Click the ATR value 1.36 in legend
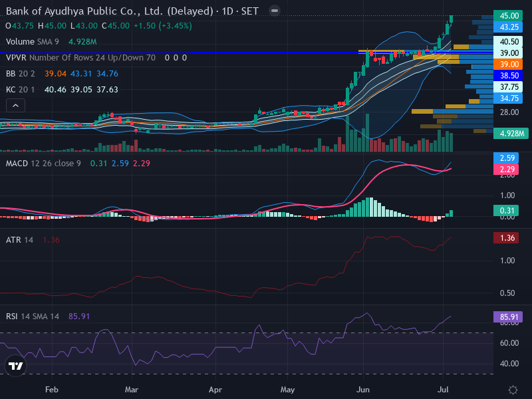 click(x=51, y=240)
